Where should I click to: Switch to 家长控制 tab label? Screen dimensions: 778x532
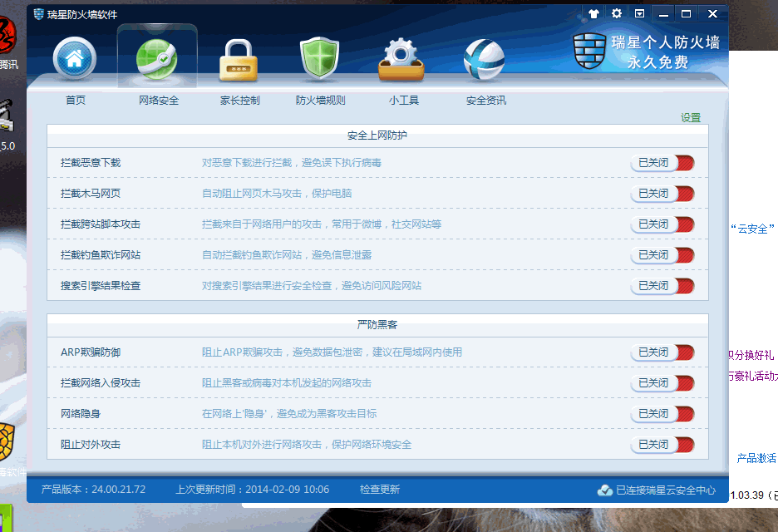tap(240, 101)
